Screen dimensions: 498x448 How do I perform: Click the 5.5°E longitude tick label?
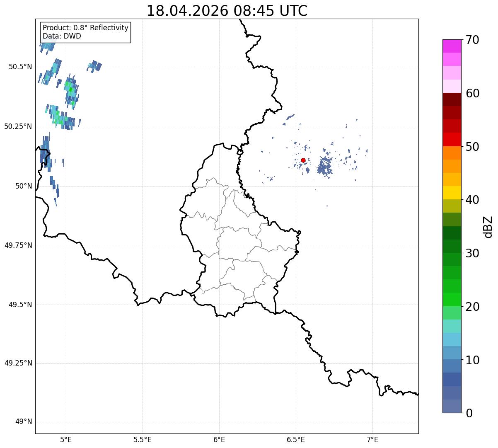tap(143, 439)
